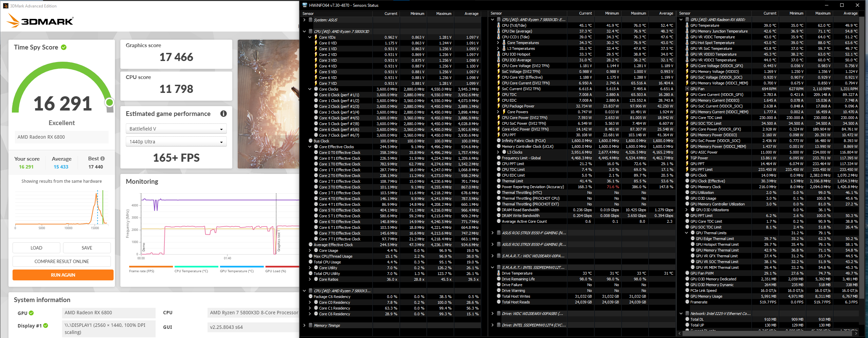Click the icon beside GPU Utilization row

[687, 193]
